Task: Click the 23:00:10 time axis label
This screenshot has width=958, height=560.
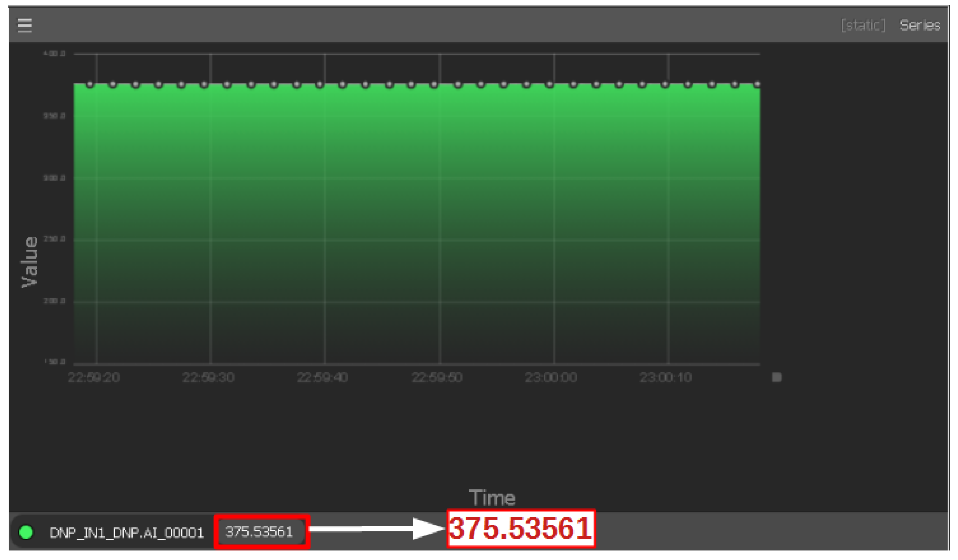Action: coord(665,377)
